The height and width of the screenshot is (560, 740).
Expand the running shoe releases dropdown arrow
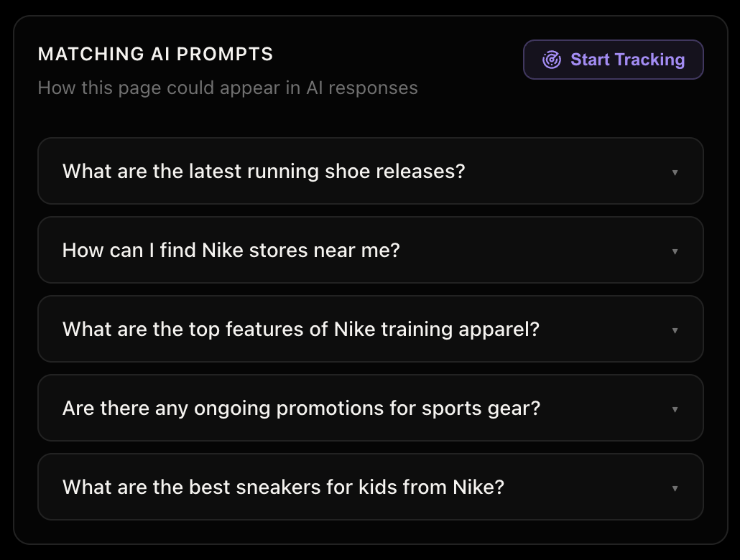675,172
